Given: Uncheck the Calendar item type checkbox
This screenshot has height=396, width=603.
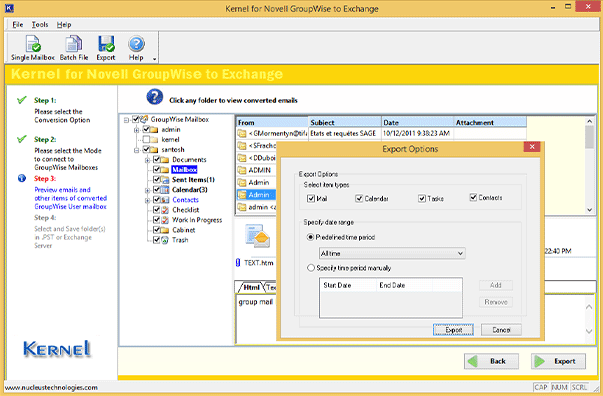Looking at the screenshot, I should point(359,198).
